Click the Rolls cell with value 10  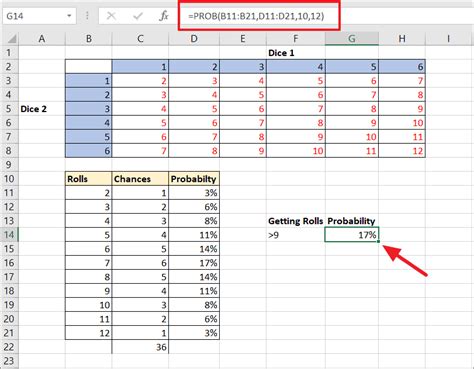pyautogui.click(x=89, y=305)
